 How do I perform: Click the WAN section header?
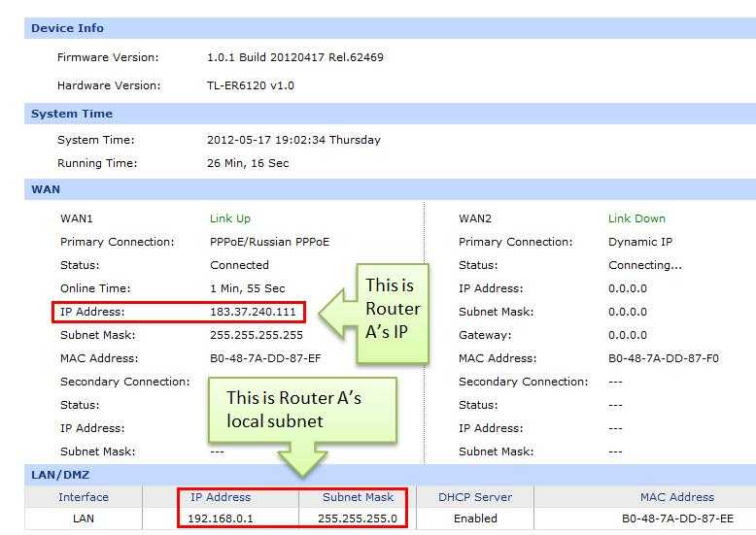tap(390, 189)
